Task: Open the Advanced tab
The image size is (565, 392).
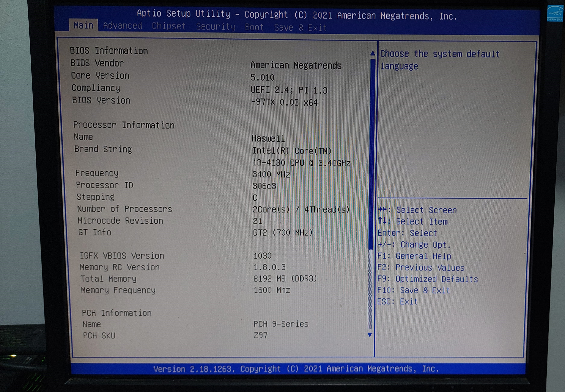Action: 122,26
